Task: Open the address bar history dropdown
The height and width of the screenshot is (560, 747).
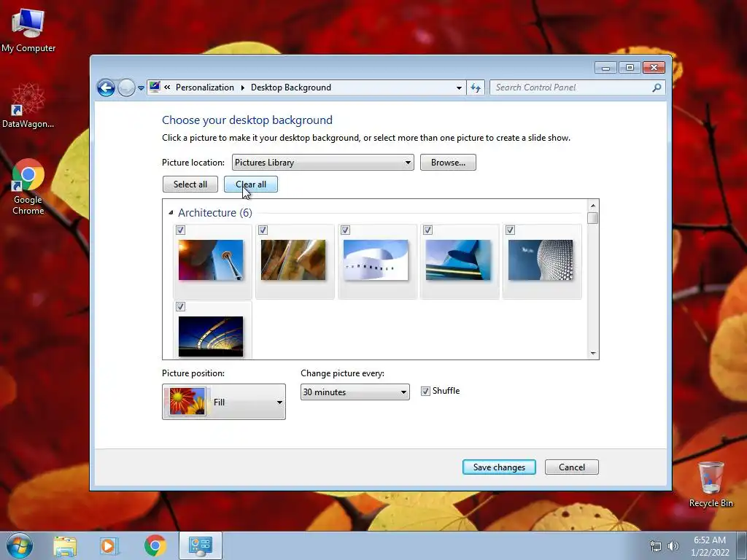Action: pos(459,87)
